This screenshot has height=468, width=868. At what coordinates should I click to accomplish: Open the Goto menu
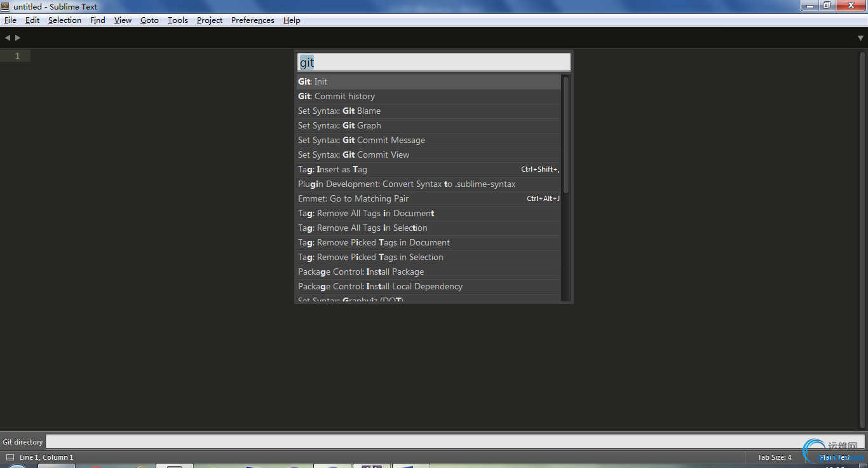point(149,20)
